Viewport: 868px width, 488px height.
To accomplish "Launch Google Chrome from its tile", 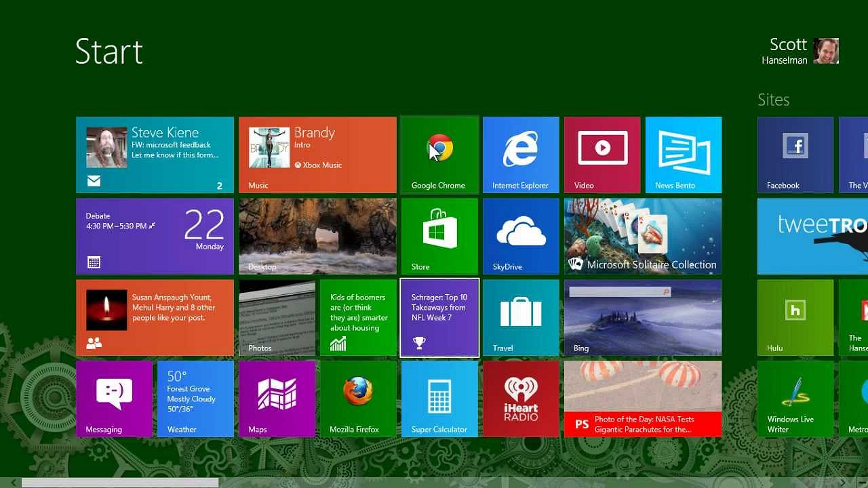I will (439, 155).
